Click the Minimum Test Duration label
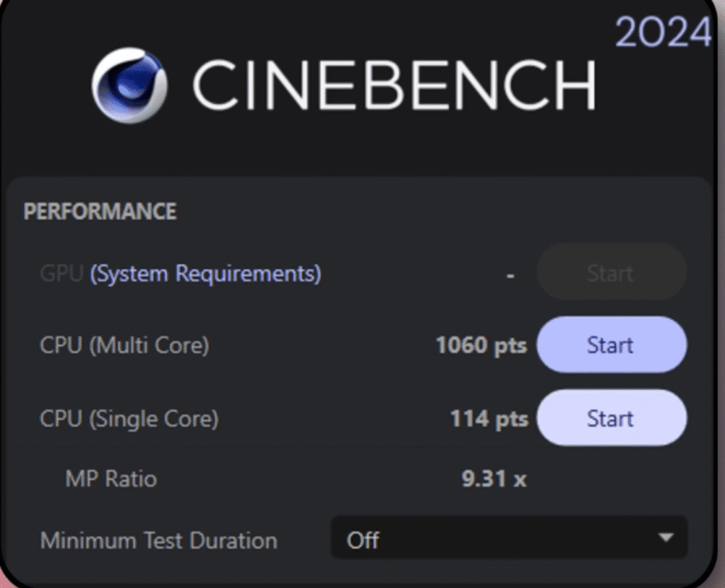725x588 pixels. coord(159,541)
